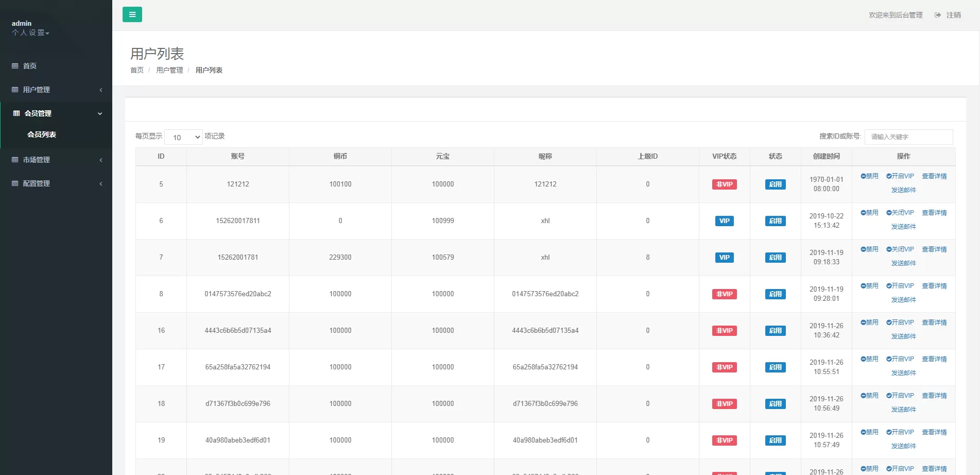The height and width of the screenshot is (475, 980).
Task: Collapse the 会员管理 sidebar section
Action: pos(57,113)
